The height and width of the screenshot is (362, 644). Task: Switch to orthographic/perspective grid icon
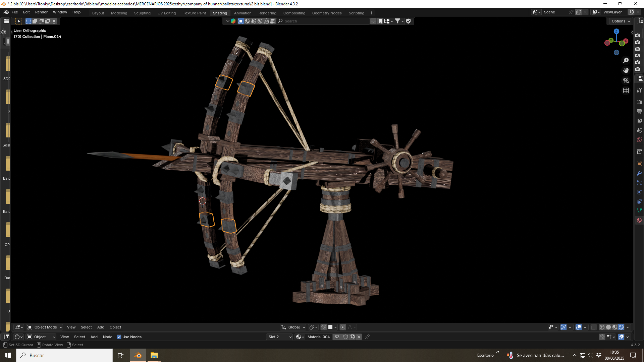click(626, 90)
